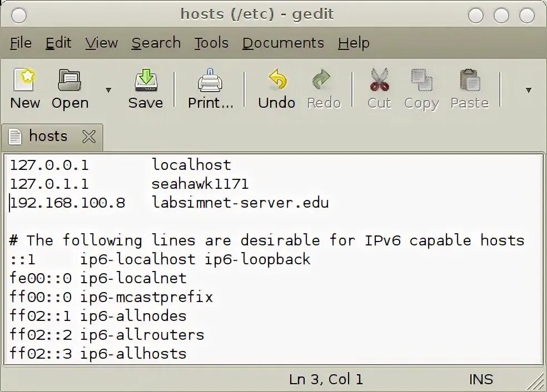547x392 pixels.
Task: Click the 'ff02::3' address
Action: coord(41,353)
